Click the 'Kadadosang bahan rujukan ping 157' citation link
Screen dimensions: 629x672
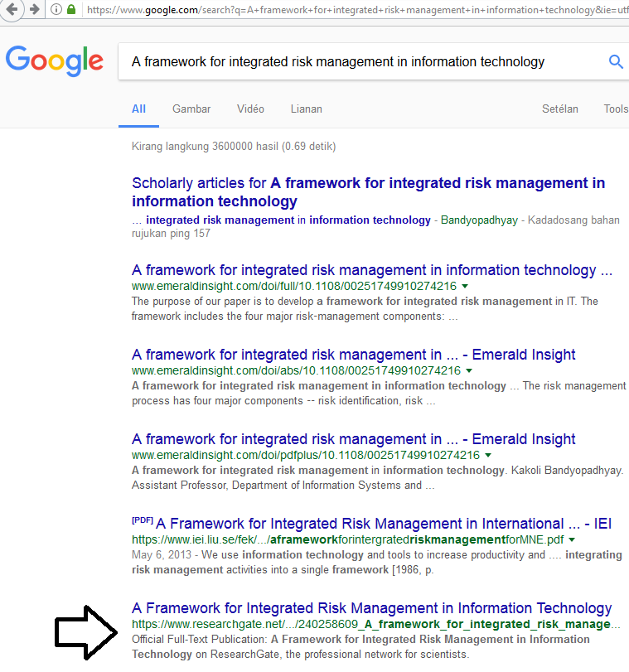pyautogui.click(x=375, y=227)
